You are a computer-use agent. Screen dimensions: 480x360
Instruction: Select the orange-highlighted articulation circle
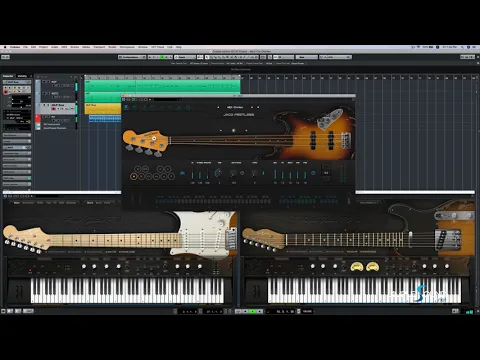134,176
